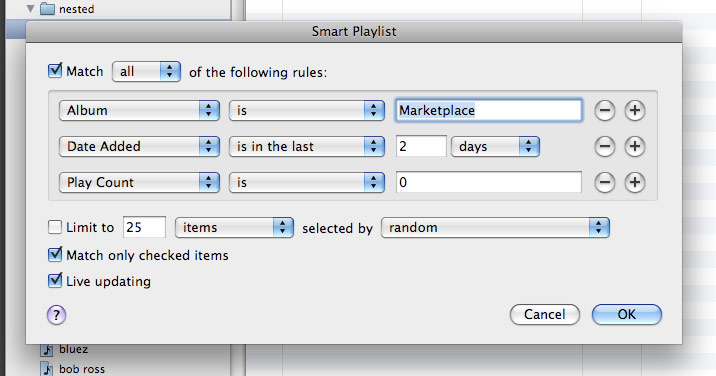Confirm the smart playlist with OK

point(626,314)
